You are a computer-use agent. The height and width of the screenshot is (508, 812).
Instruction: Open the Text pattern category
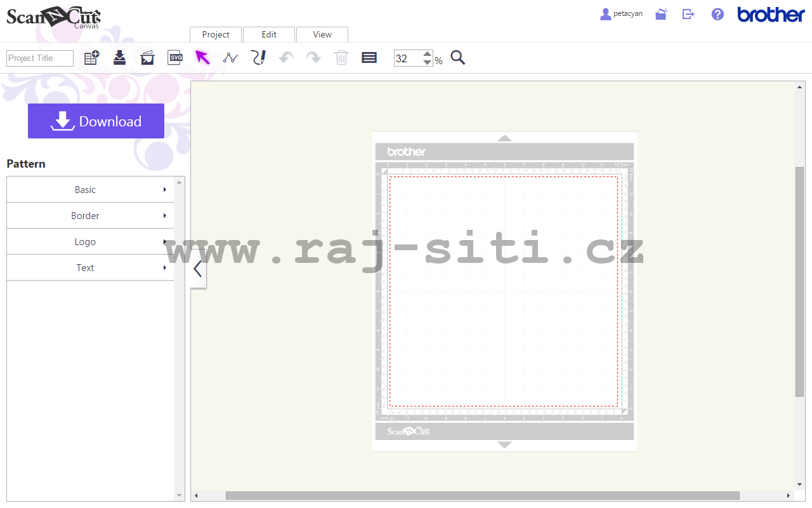[85, 267]
